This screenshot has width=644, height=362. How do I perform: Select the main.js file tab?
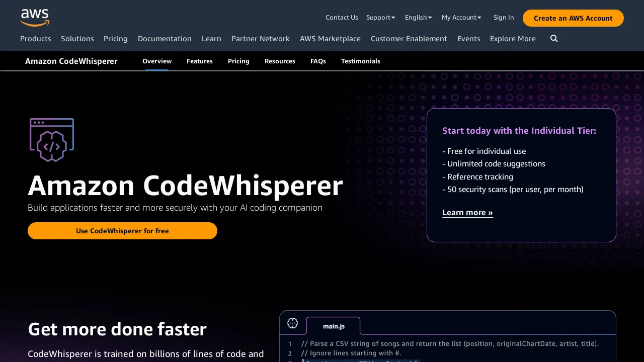pyautogui.click(x=333, y=326)
